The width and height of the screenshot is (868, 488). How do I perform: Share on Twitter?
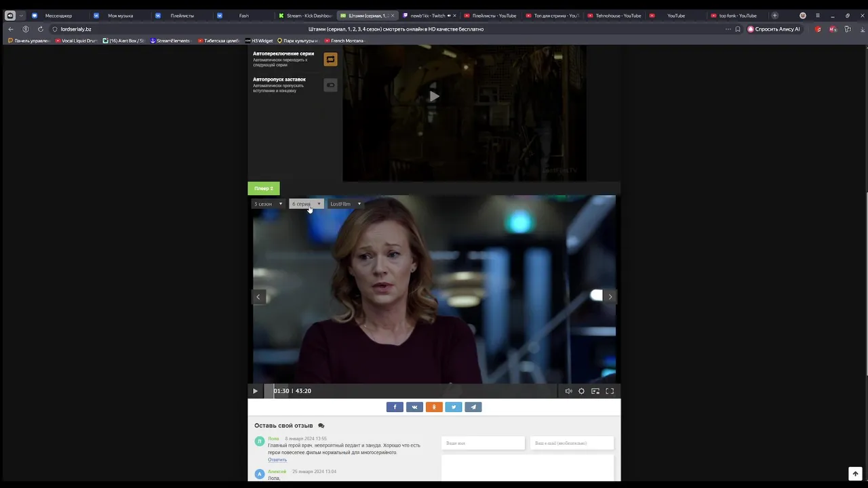(x=454, y=407)
